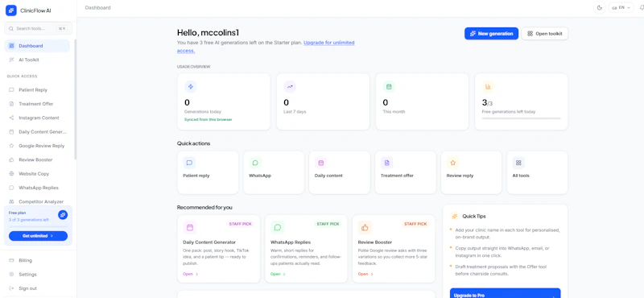The image size is (644, 298).
Task: Click the Dashboard breadcrumb title
Action: pos(97,8)
